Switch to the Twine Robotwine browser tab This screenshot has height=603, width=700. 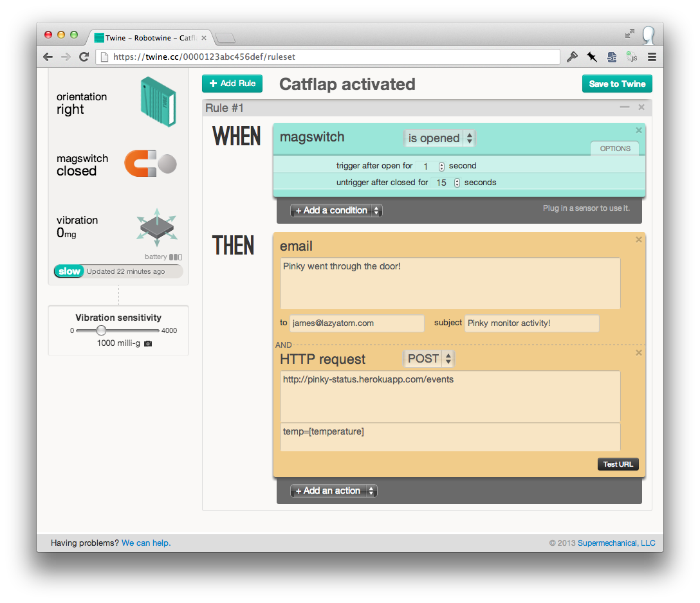(151, 38)
